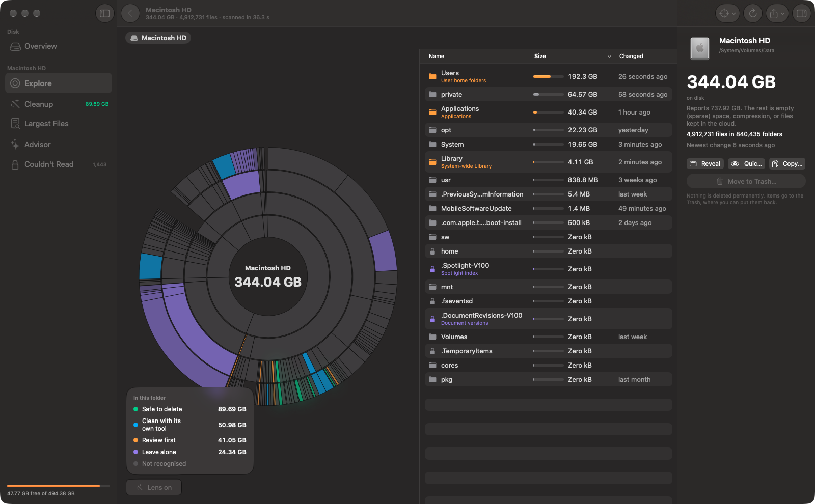The width and height of the screenshot is (815, 504).
Task: Toggle the right inspector panel
Action: click(x=802, y=14)
